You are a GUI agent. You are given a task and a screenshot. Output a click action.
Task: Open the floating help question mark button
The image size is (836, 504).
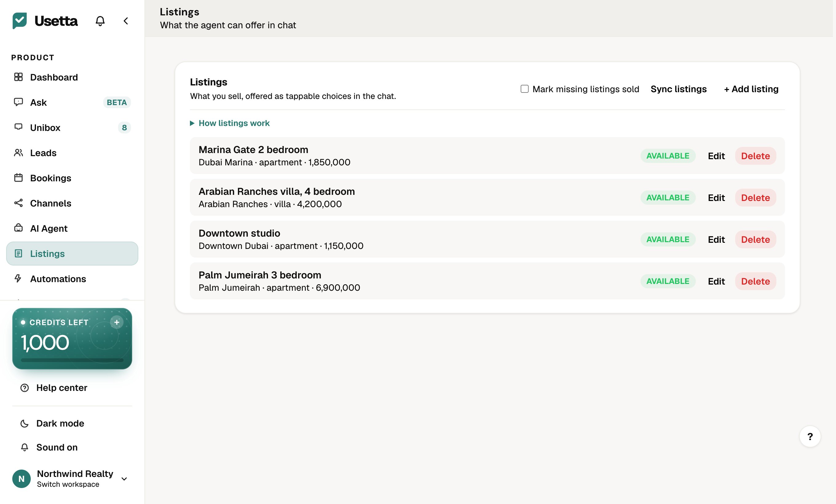[x=810, y=436]
